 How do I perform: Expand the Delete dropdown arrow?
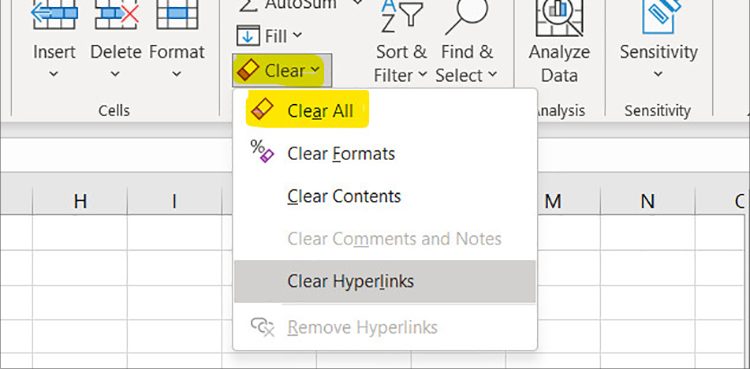pos(115,74)
